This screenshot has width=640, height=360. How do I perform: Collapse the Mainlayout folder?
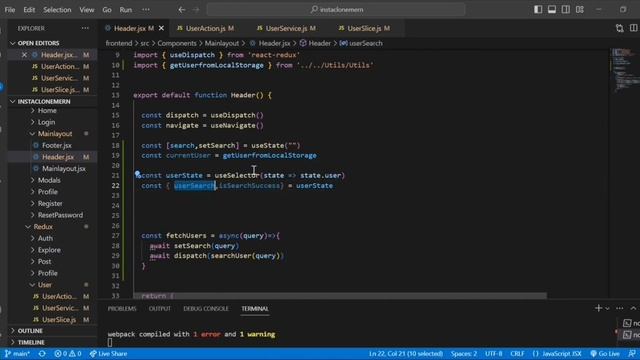pos(55,133)
